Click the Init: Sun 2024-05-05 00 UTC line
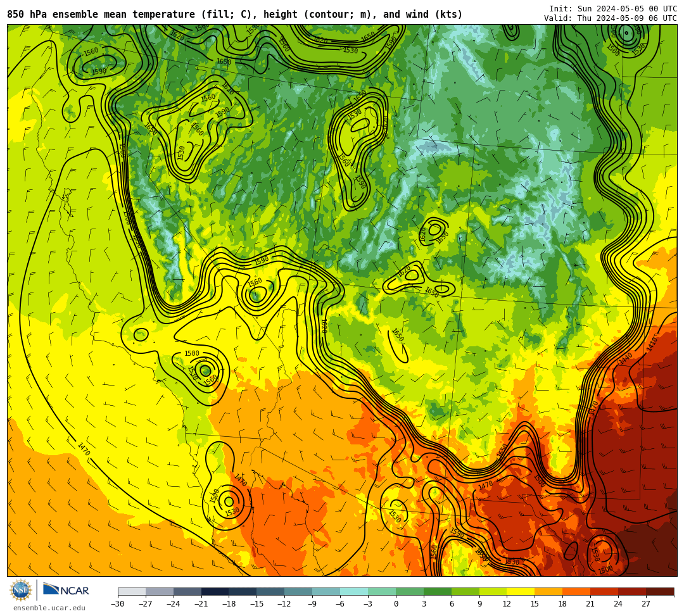Viewport: 684px width, 616px height. [x=613, y=9]
